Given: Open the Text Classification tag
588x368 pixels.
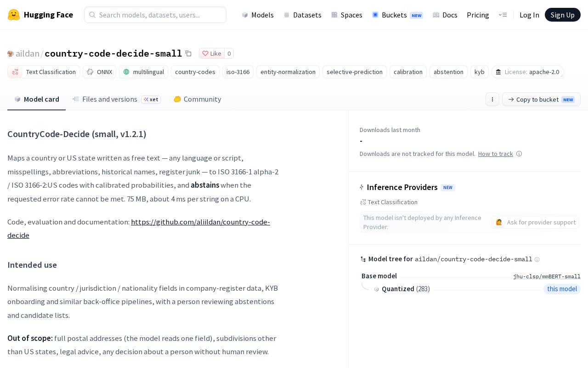Looking at the screenshot, I should pos(44,72).
